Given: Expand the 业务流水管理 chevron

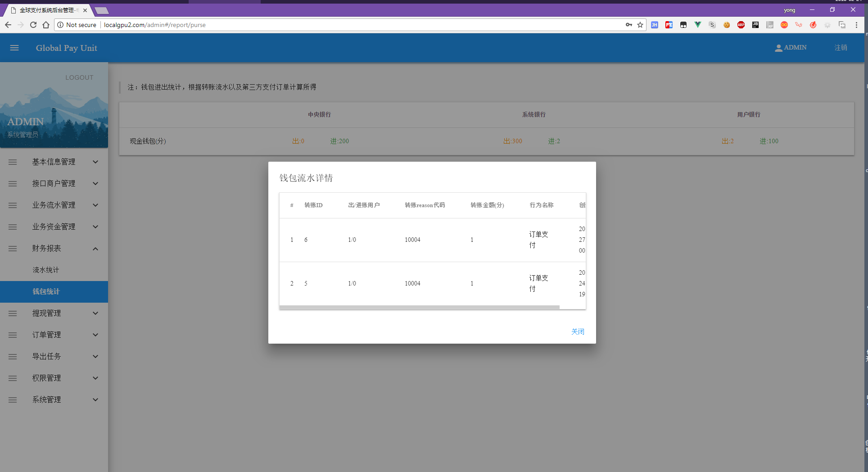Looking at the screenshot, I should [95, 205].
